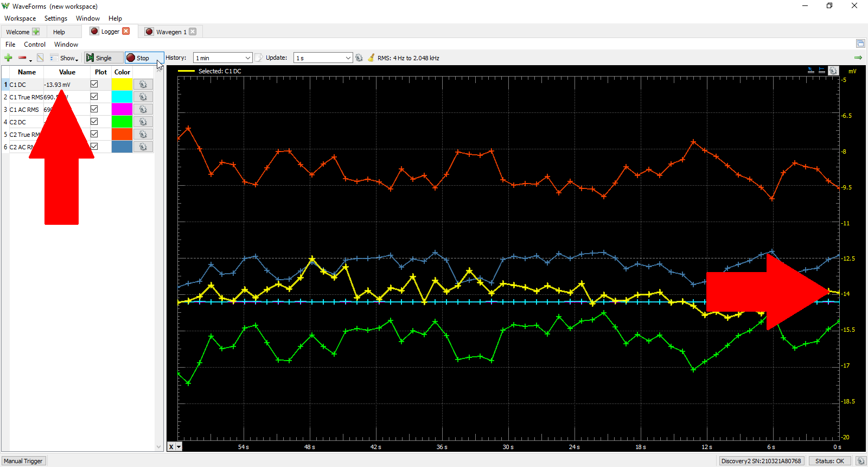Open the Update interval gear settings
The image size is (868, 467).
pos(359,58)
